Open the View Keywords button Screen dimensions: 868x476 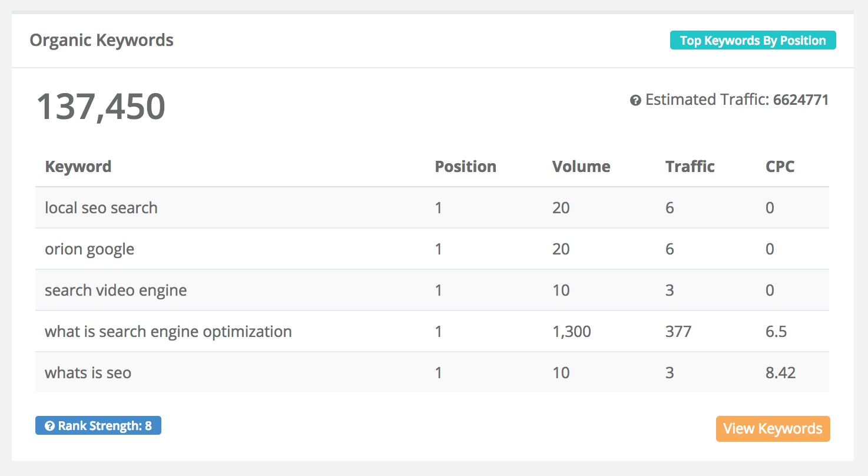click(x=773, y=429)
